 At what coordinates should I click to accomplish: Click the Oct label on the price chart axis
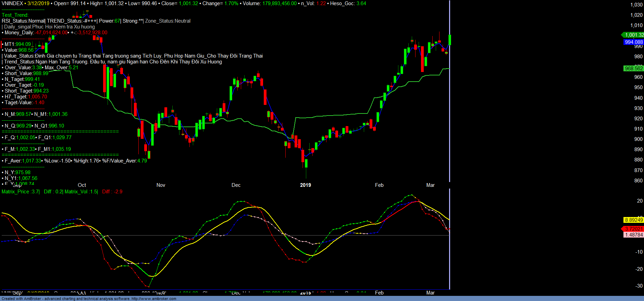(x=82, y=185)
